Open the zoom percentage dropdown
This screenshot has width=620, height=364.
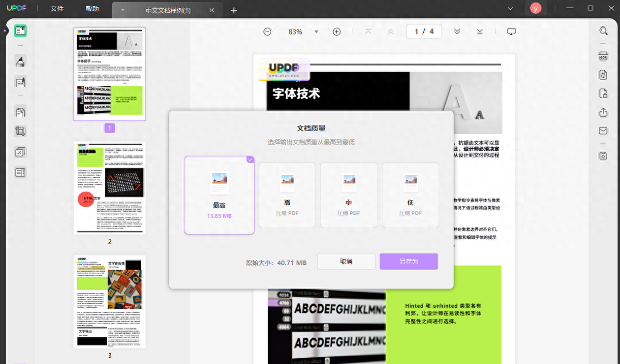pos(316,31)
